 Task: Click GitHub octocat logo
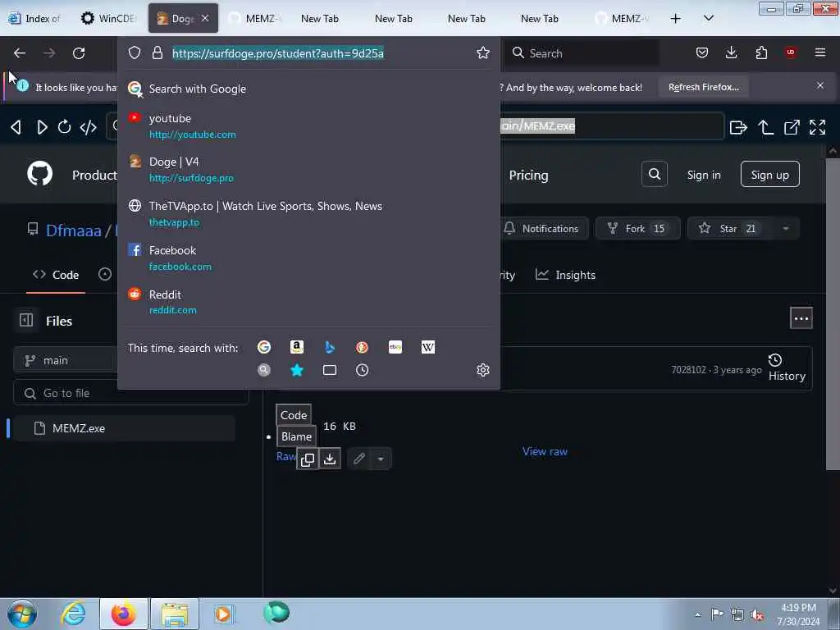tap(39, 174)
